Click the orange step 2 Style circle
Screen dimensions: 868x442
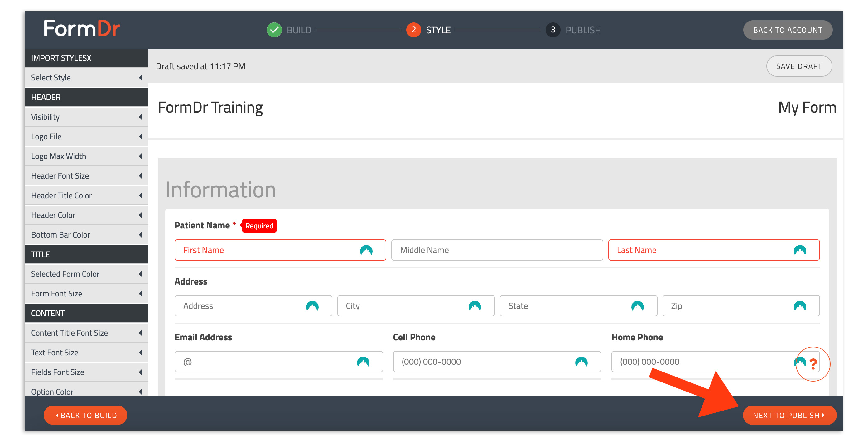tap(413, 30)
